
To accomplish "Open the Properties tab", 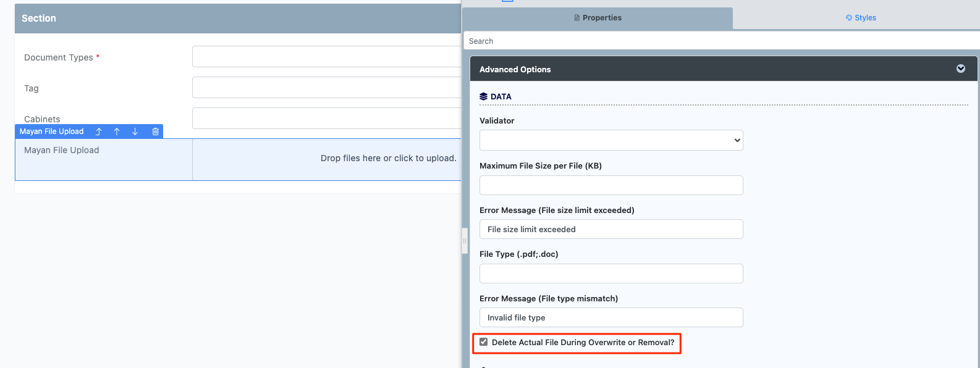I will [598, 18].
